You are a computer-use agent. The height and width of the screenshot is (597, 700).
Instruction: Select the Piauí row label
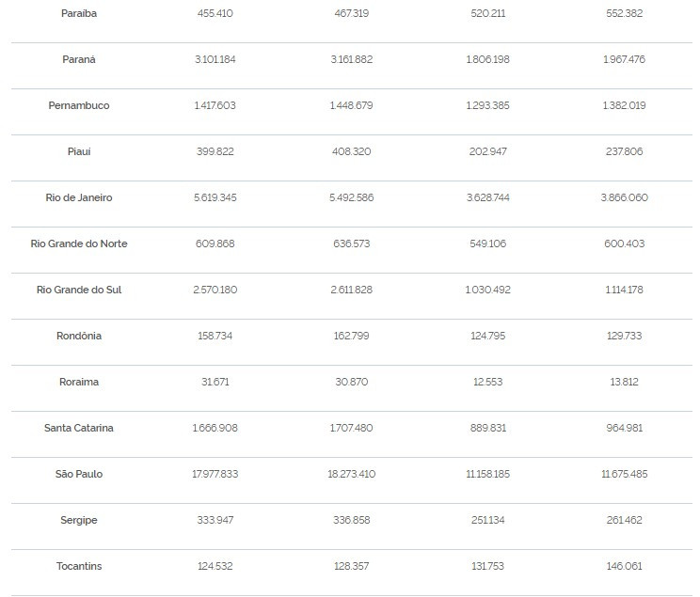coord(79,151)
